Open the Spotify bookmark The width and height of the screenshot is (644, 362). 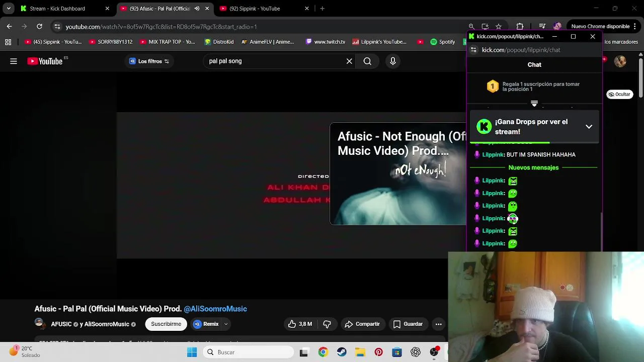[443, 42]
